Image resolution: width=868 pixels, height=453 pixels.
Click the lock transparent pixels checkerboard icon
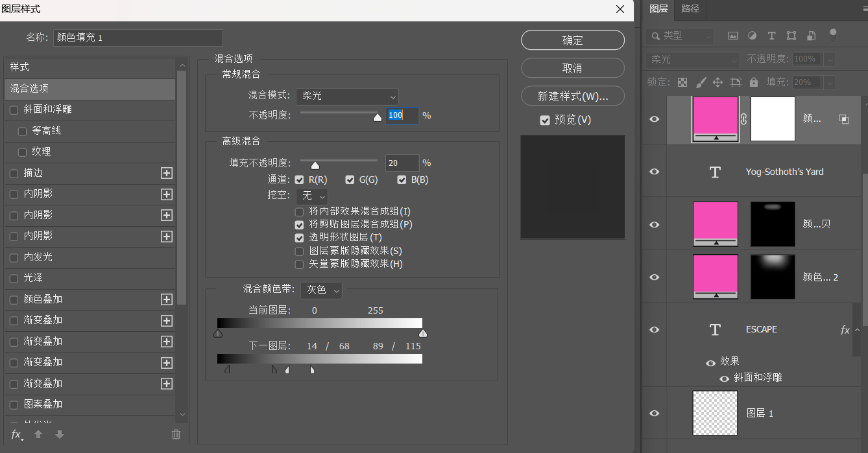[x=682, y=82]
